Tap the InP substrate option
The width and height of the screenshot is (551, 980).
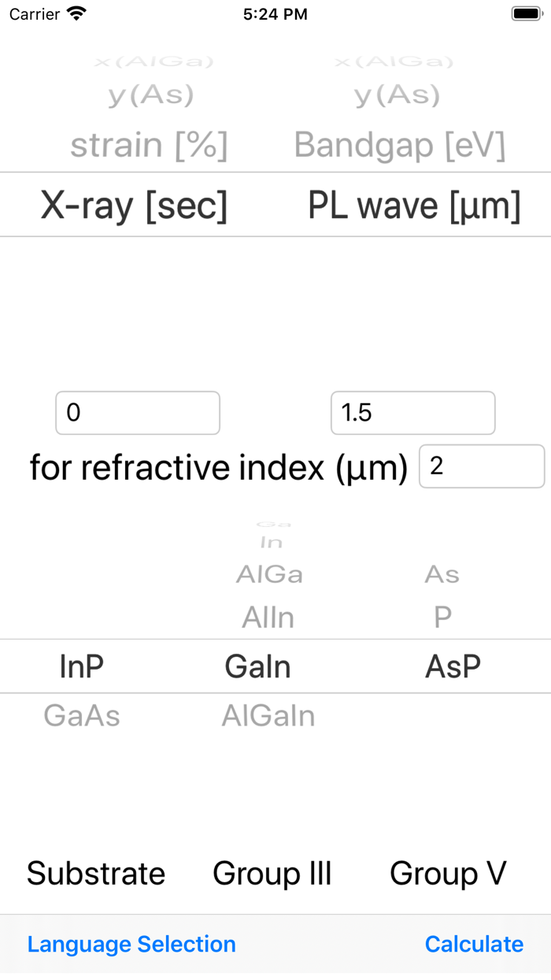pyautogui.click(x=82, y=666)
